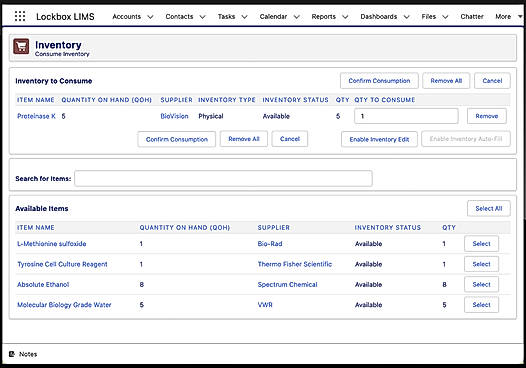
Task: Click the Inventory cart icon
Action: pos(21,46)
